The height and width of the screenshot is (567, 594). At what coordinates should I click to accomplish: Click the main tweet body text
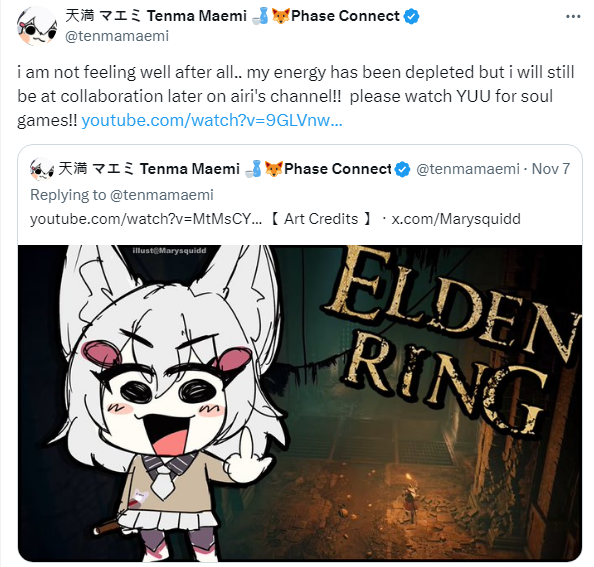point(296,96)
